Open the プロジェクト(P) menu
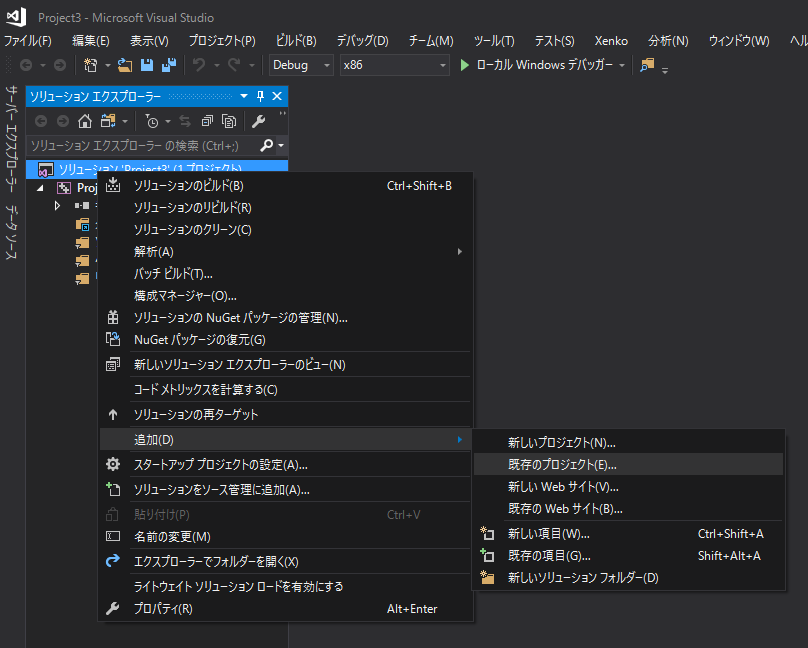The height and width of the screenshot is (648, 808). pos(222,41)
